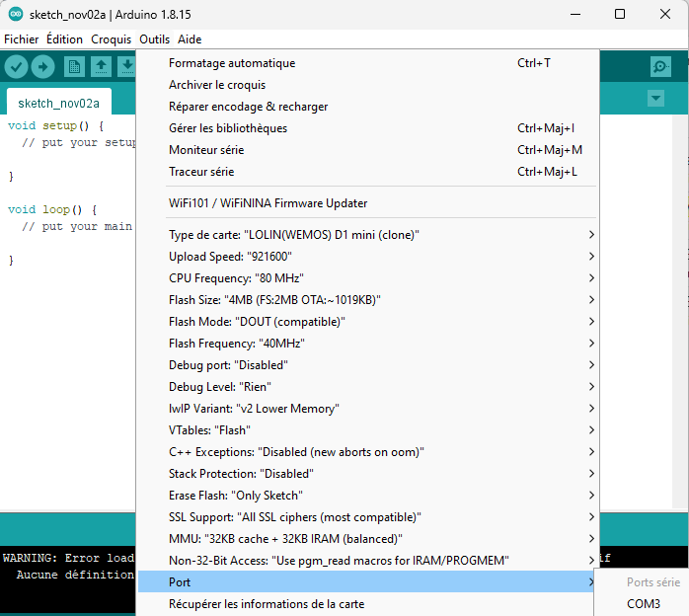
Task: Click the Open sketch (up arrow) icon
Action: point(101,67)
